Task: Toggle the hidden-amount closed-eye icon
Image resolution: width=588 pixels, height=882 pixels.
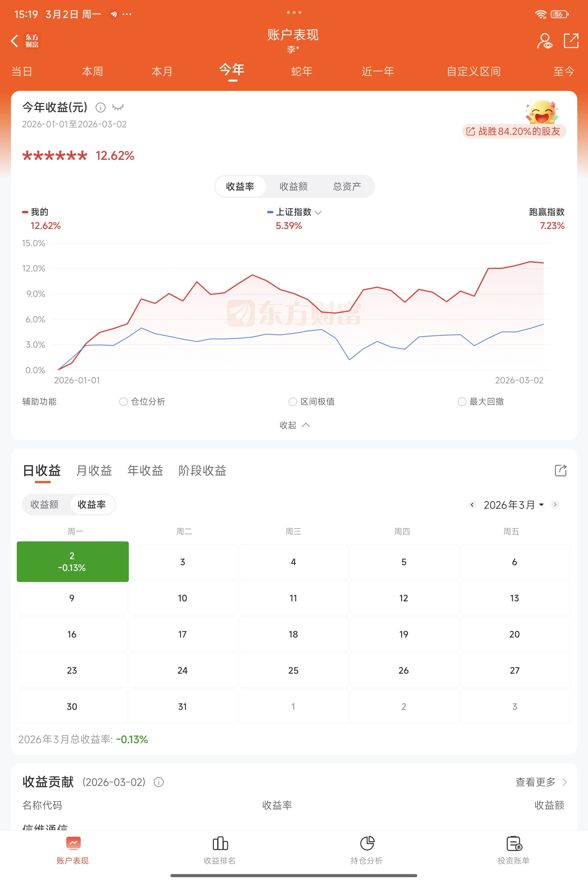Action: [x=118, y=108]
